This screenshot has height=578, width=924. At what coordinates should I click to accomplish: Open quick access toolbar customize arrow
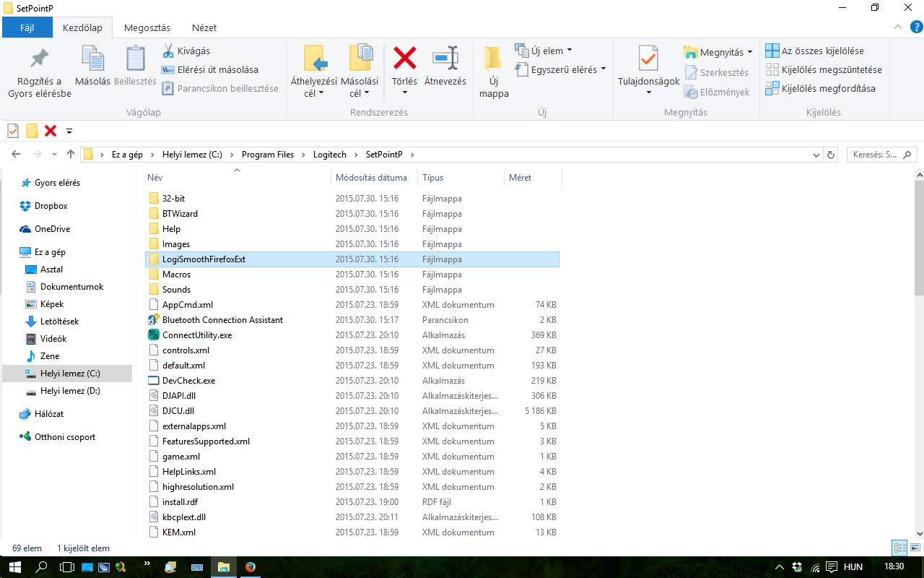pyautogui.click(x=69, y=131)
